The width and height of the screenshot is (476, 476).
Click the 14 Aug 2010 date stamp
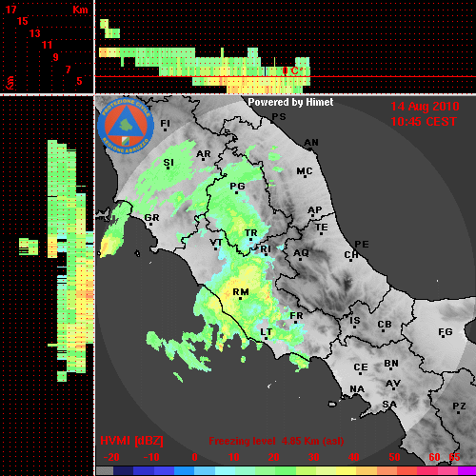tap(425, 107)
